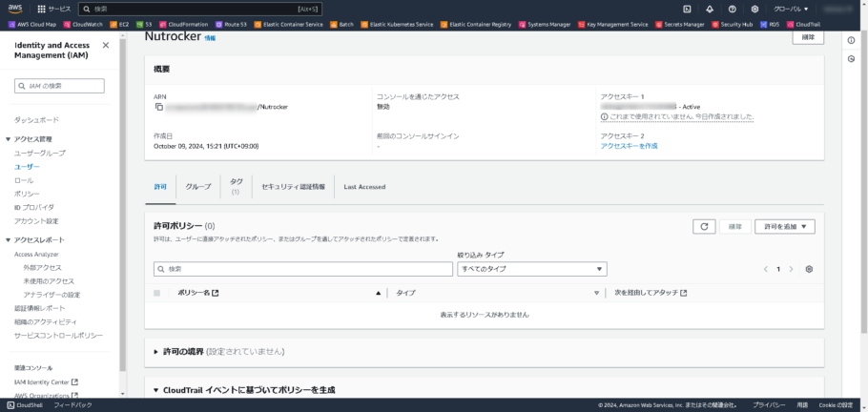Viewport: 868px width, 412px height.
Task: Open ユーザーグループ in sidebar
Action: [x=40, y=153]
